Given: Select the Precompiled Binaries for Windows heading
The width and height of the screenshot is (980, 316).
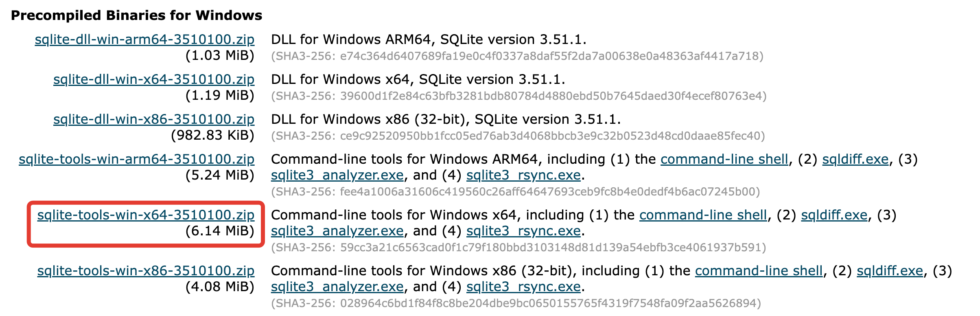Looking at the screenshot, I should point(137,15).
